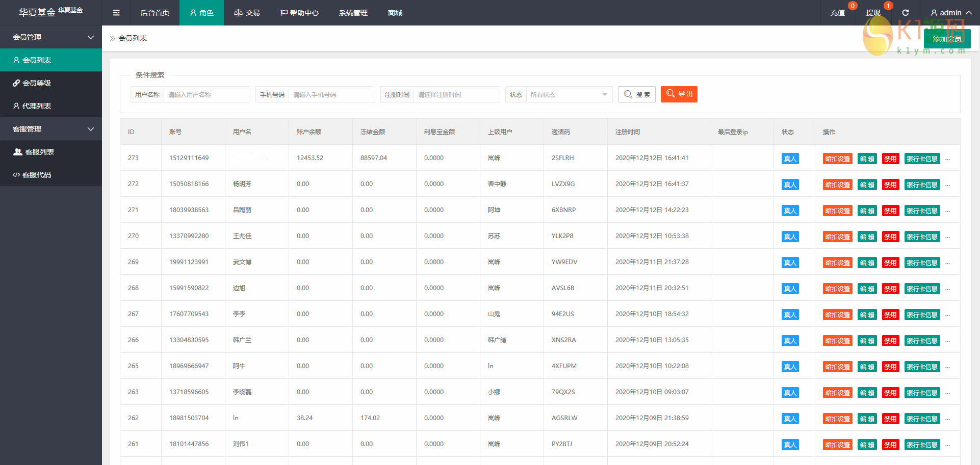Viewport: 980px width, 465px height.
Task: Focus the 手机号码 search input field
Action: 331,94
